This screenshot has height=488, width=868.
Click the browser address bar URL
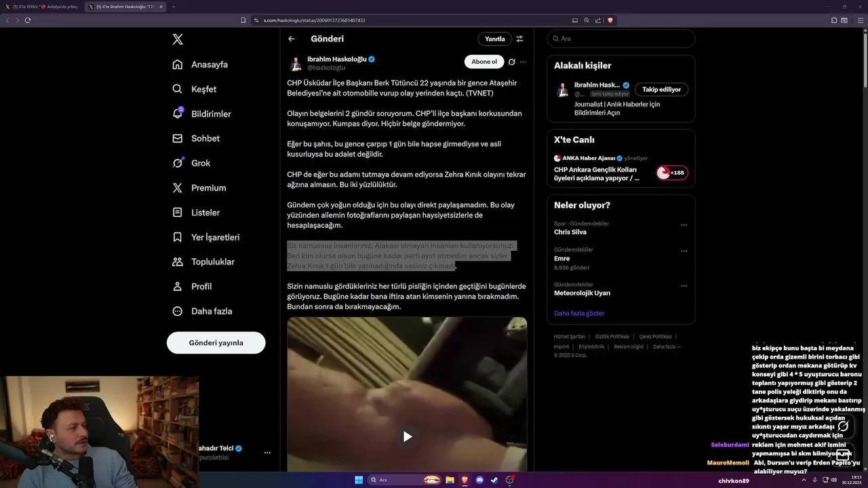[314, 20]
